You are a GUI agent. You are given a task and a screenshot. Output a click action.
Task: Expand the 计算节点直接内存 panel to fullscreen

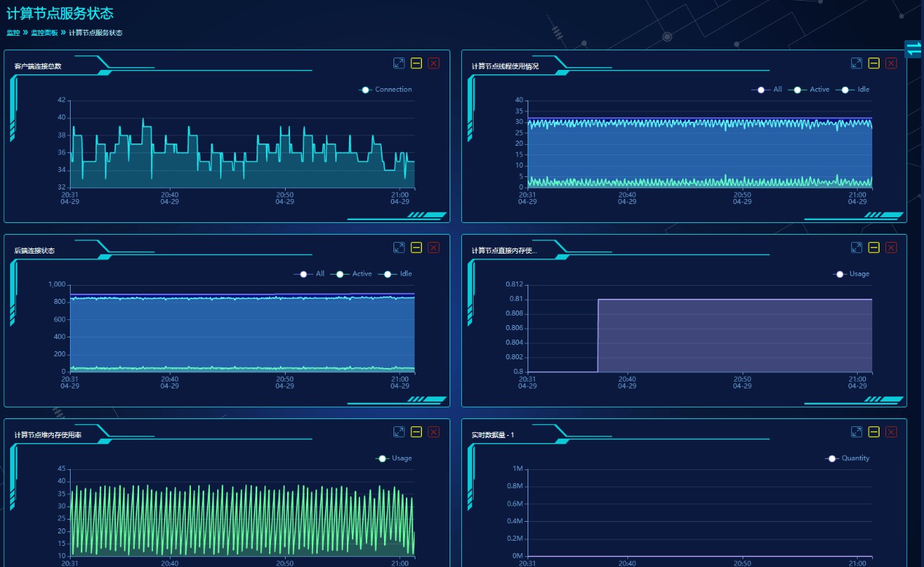tap(856, 248)
